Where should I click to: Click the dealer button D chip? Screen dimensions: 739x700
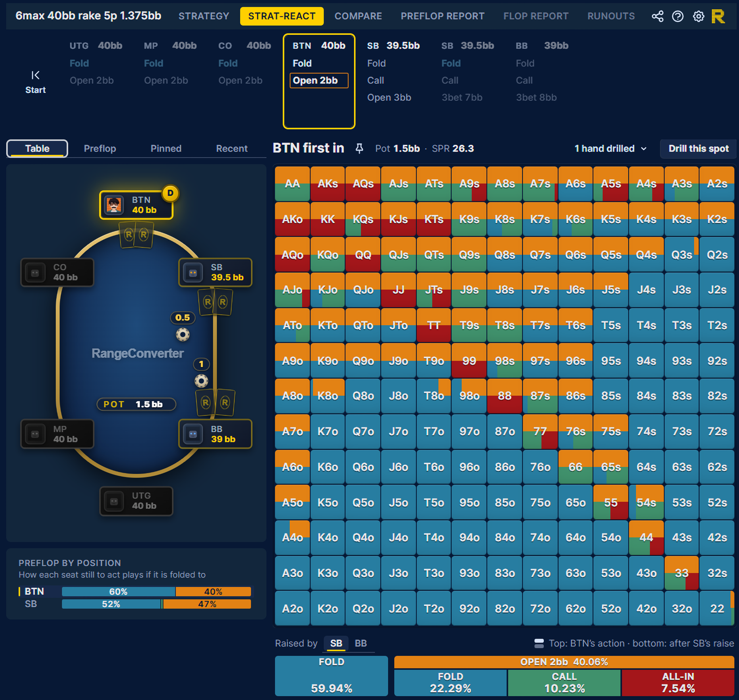pos(170,193)
